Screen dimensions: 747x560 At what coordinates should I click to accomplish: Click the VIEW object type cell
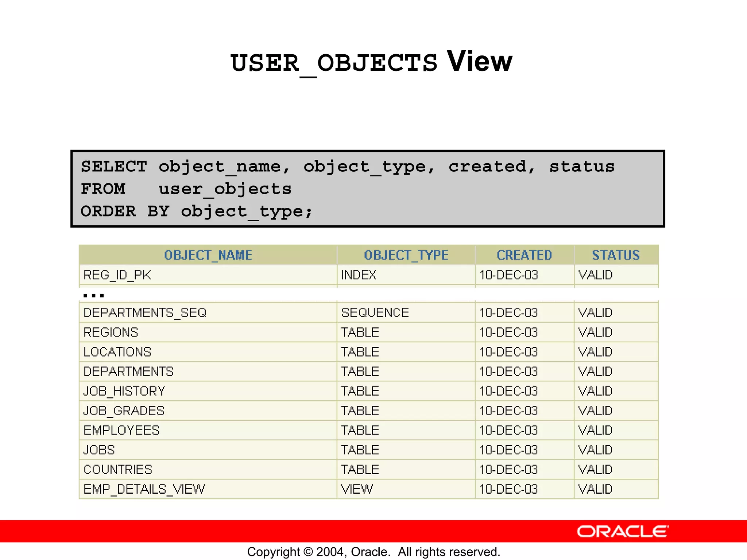coord(357,489)
